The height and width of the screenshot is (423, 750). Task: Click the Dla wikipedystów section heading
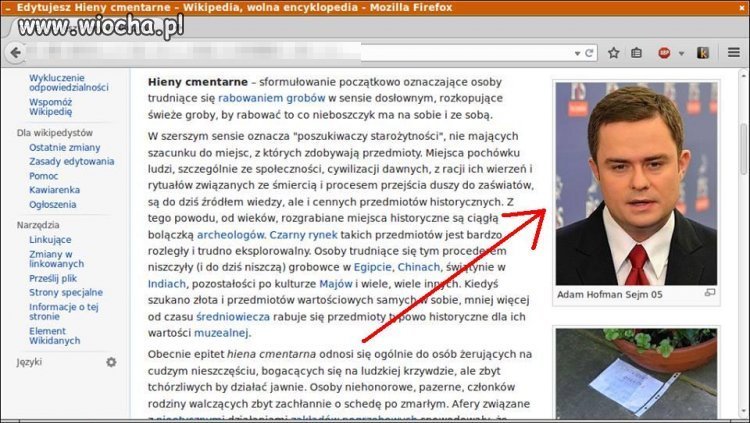[55, 133]
